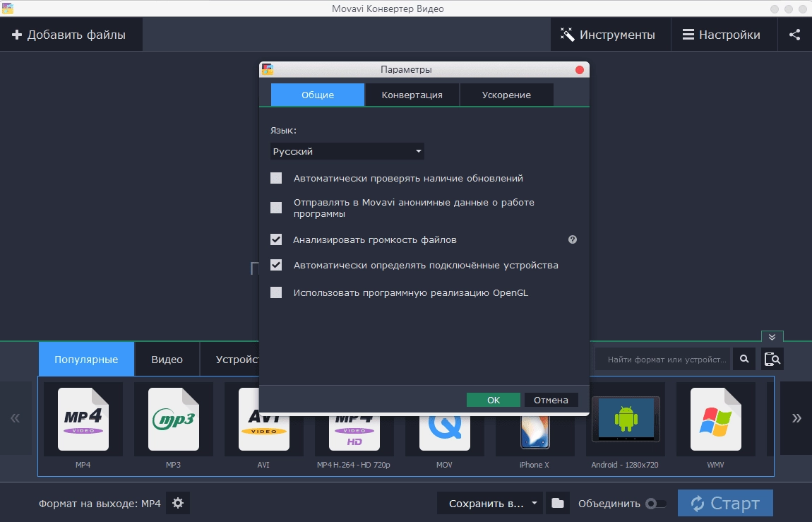
Task: Show next formats with right arrow
Action: (796, 418)
